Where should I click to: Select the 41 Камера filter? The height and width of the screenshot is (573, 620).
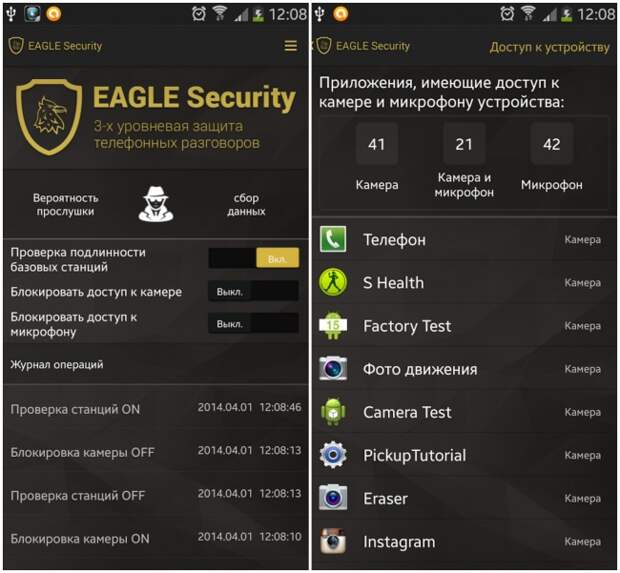376,157
